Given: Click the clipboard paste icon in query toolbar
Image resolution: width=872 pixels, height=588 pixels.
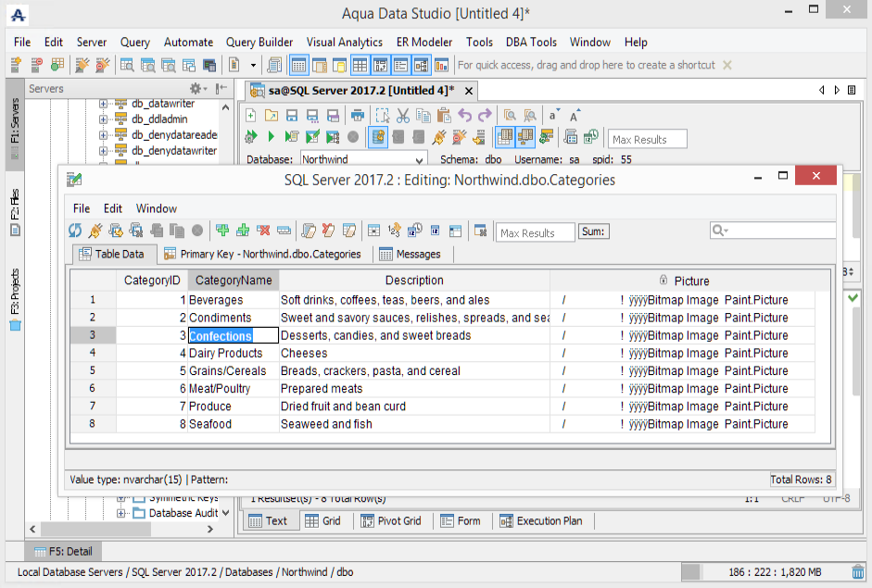Looking at the screenshot, I should [x=443, y=116].
